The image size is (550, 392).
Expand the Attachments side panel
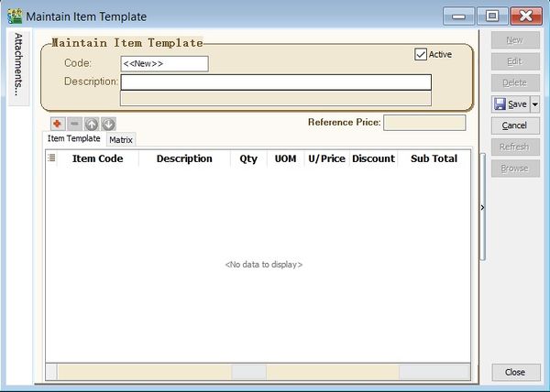[x=17, y=63]
